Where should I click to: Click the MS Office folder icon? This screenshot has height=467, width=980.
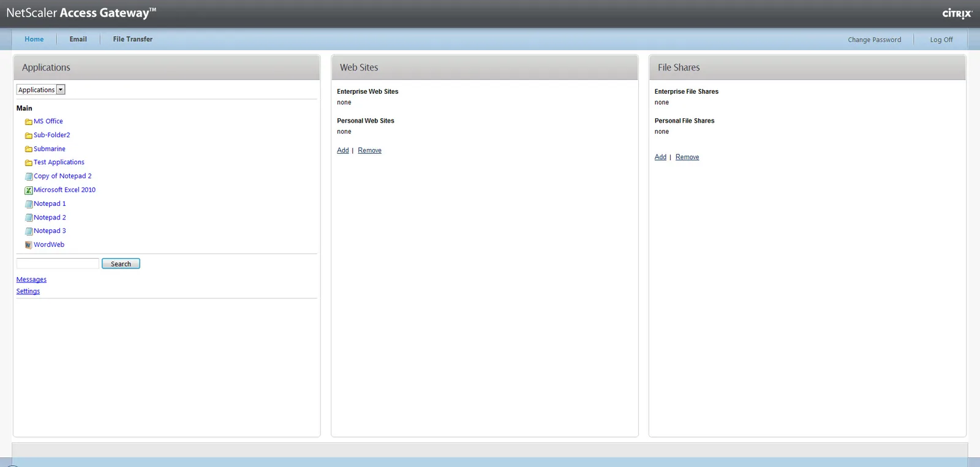click(28, 122)
